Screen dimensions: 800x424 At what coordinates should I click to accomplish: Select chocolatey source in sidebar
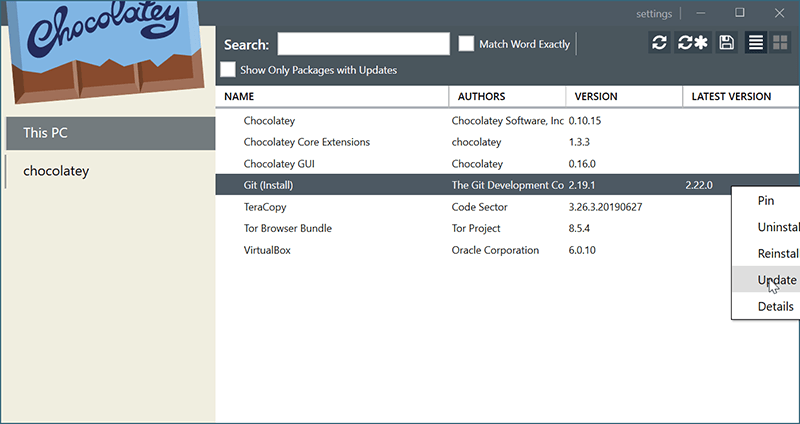click(x=111, y=171)
